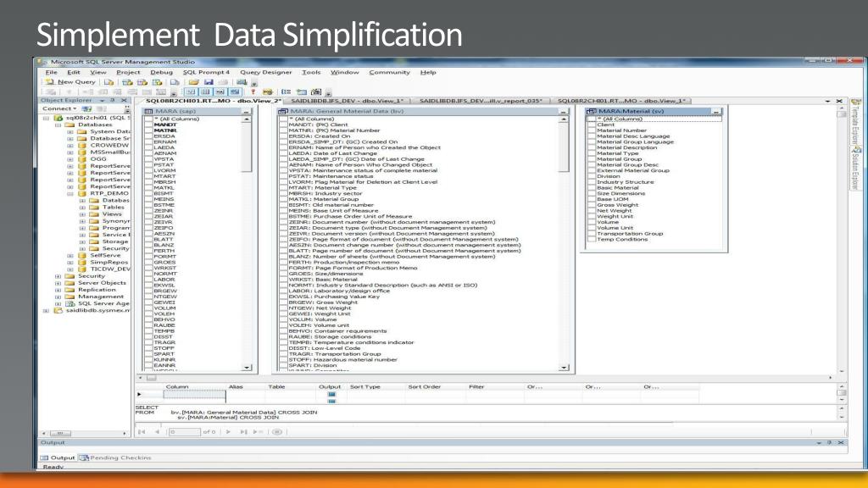
Task: Click the Filter column header
Action: (476, 386)
